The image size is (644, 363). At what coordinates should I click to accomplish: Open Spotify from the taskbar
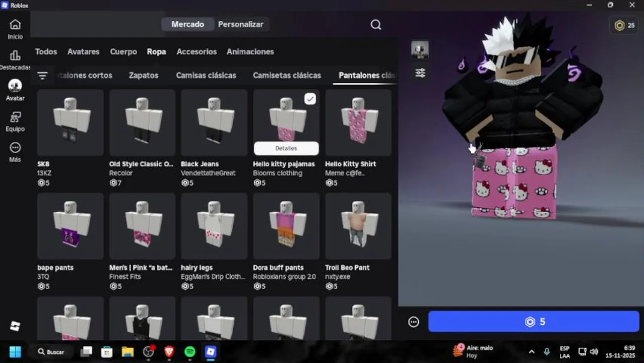190,352
